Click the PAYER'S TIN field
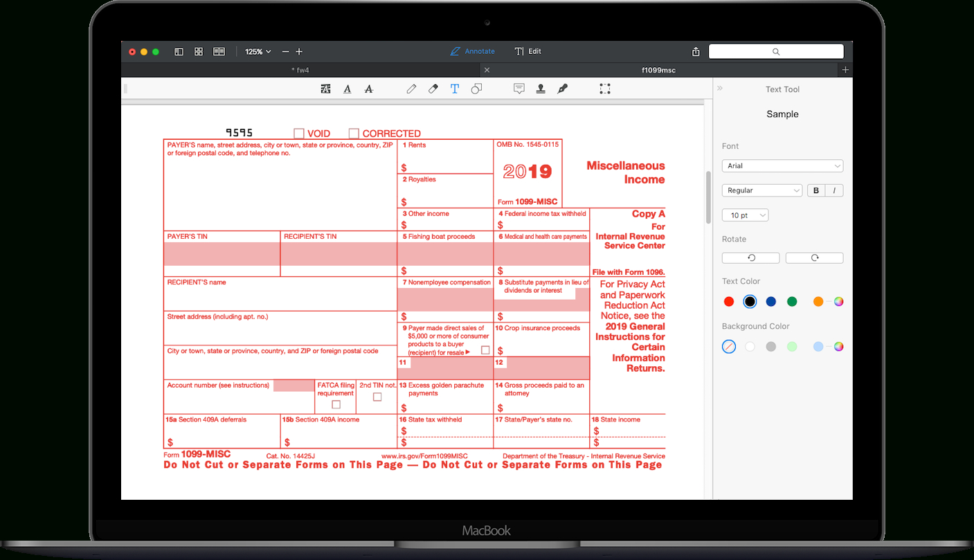 222,254
